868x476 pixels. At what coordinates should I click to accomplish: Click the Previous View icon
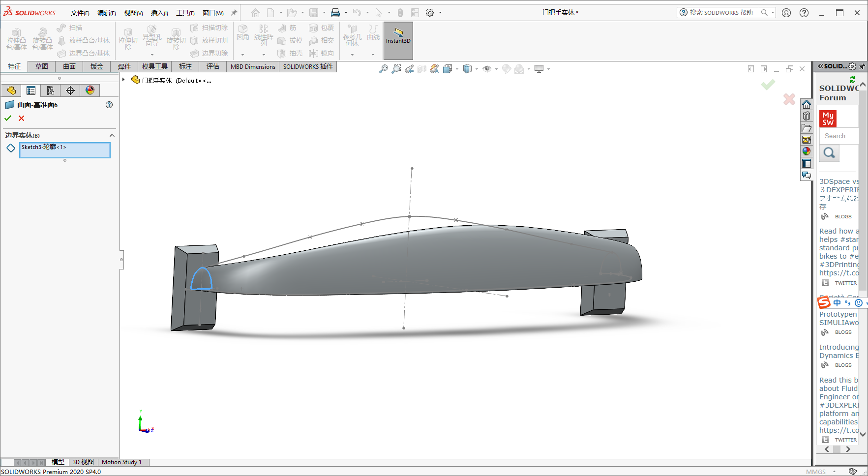[x=409, y=69]
